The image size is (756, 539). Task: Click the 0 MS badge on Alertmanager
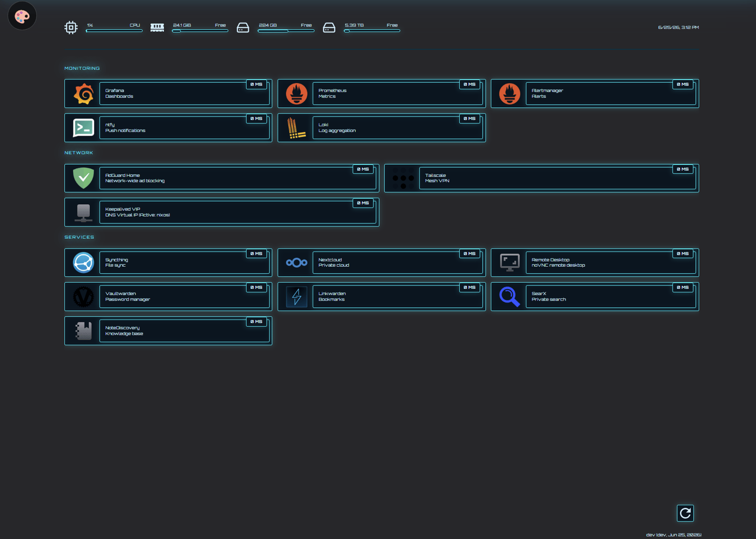coord(683,85)
